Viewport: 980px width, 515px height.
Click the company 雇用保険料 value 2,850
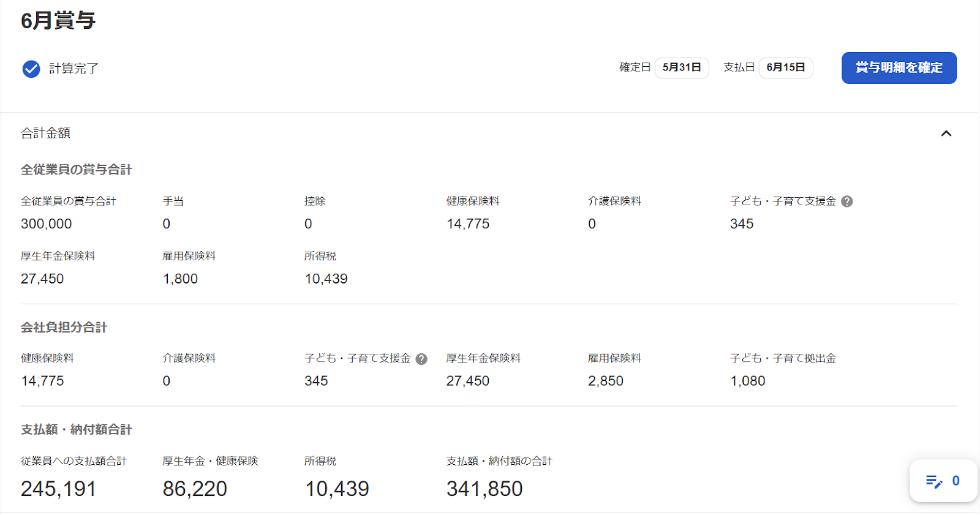[606, 382]
